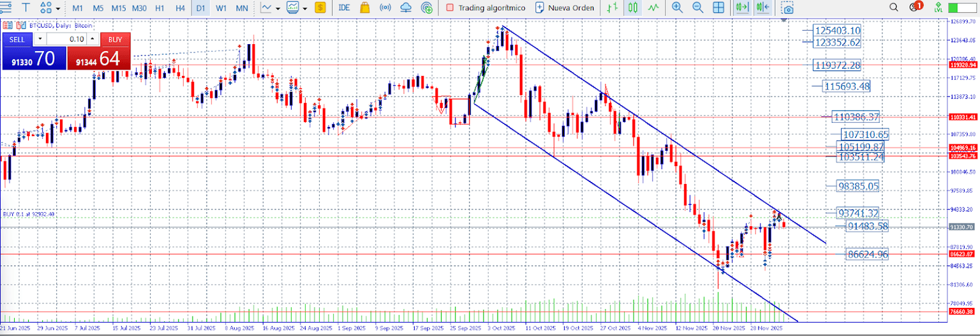Expand the objects shapes dropdown arrow
Screen dimensions: 980x336
[x=58, y=8]
